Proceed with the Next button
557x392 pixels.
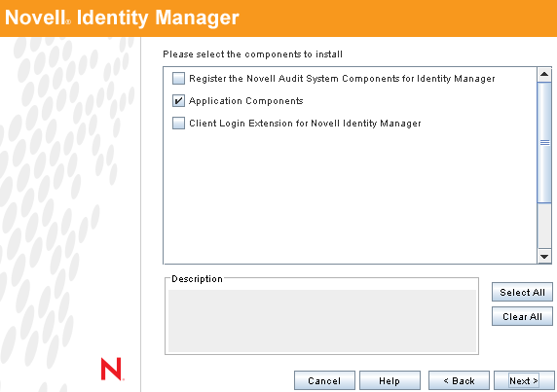pos(524,380)
